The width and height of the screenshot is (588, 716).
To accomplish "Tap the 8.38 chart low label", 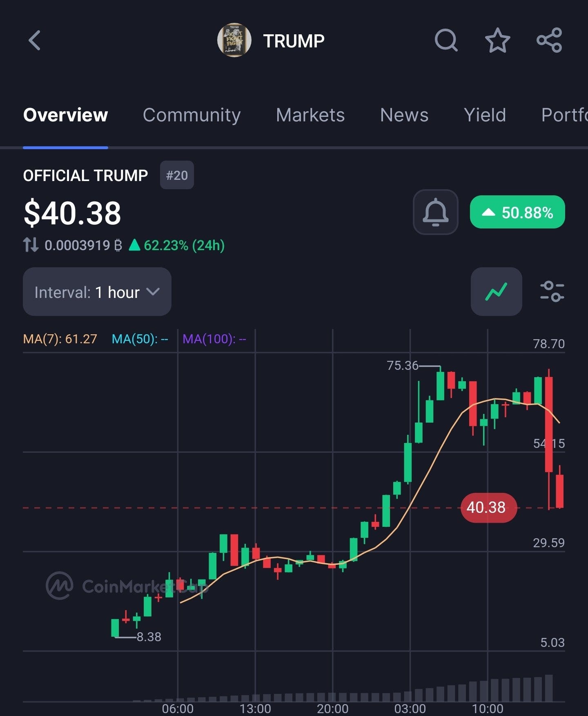I will pyautogui.click(x=149, y=637).
